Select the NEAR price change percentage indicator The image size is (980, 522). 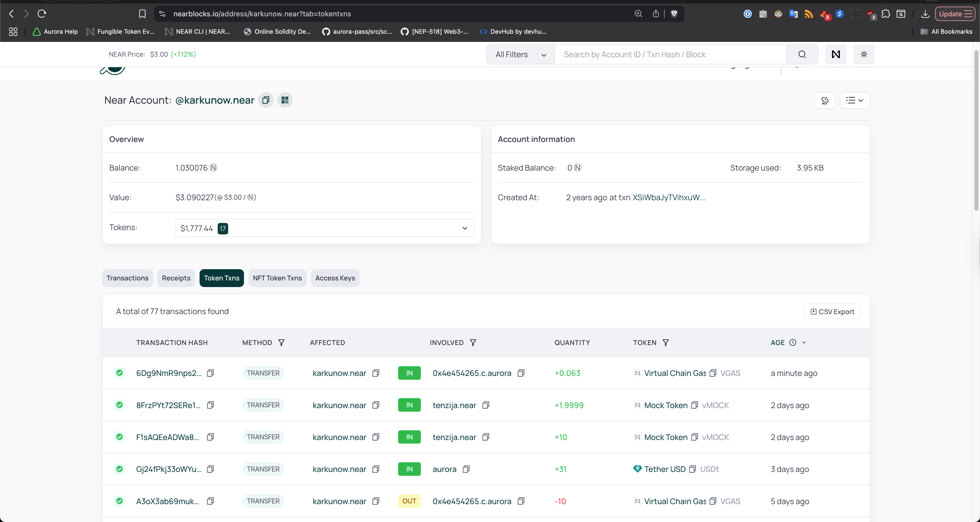(183, 54)
